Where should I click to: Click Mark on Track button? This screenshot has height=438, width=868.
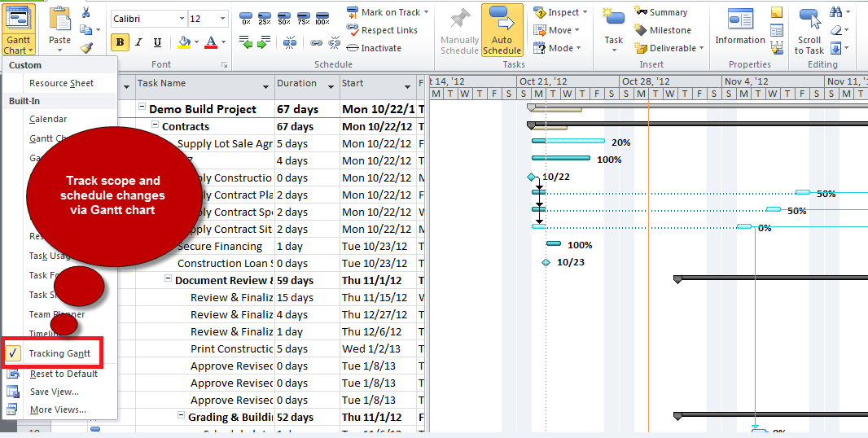pos(384,12)
